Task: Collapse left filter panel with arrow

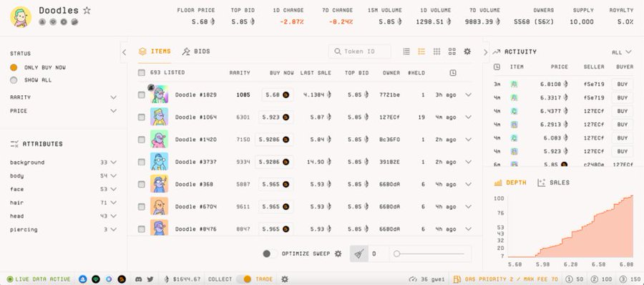Action: point(124,52)
